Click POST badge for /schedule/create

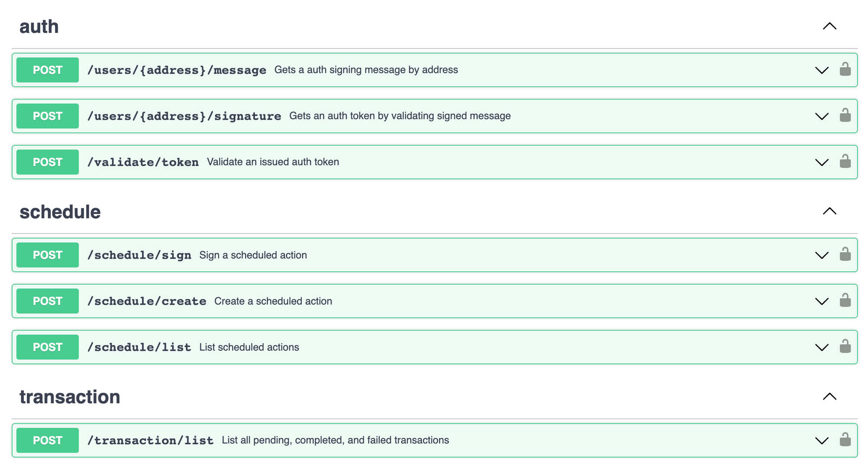[x=48, y=301]
